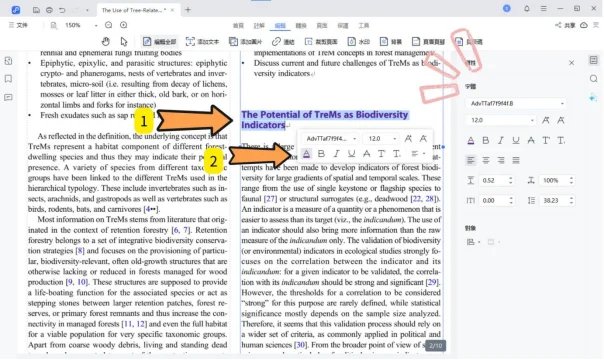Screen dimensions: 604x360
Task: Toggle Italic in the floating text toolbar
Action: (336, 154)
